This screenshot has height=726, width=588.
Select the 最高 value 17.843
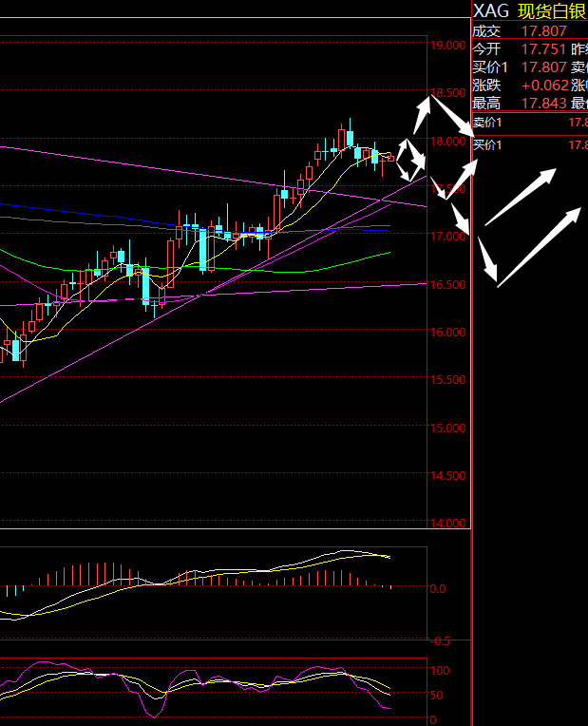pyautogui.click(x=544, y=103)
